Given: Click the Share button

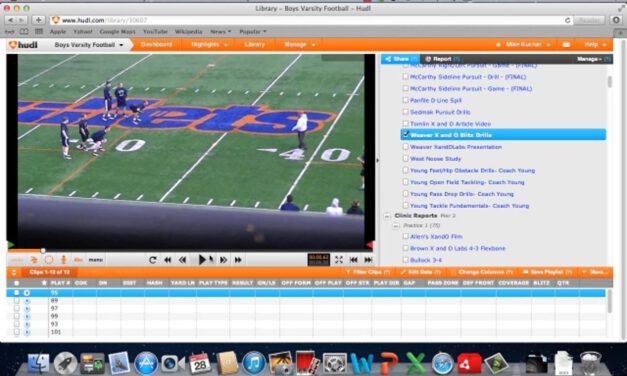Looking at the screenshot, I should tap(400, 59).
